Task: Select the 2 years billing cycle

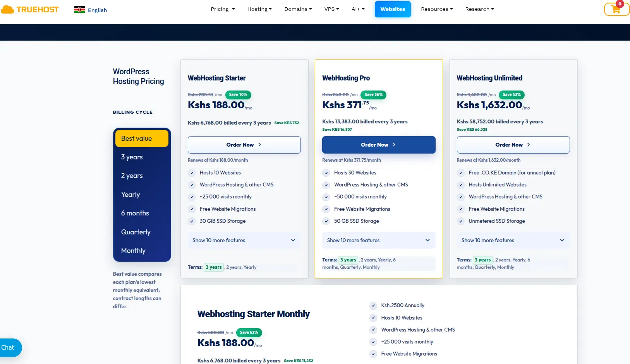Action: click(142, 176)
